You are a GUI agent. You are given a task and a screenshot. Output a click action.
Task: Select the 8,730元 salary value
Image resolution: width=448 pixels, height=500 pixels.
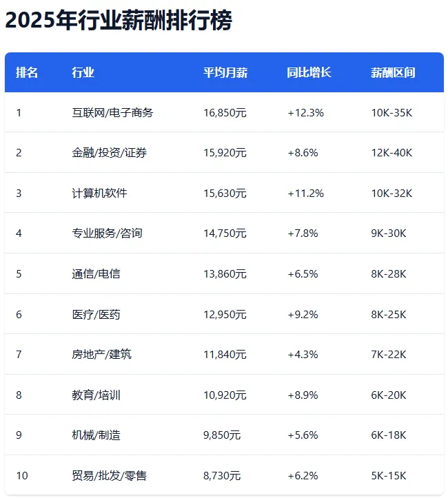(x=222, y=475)
